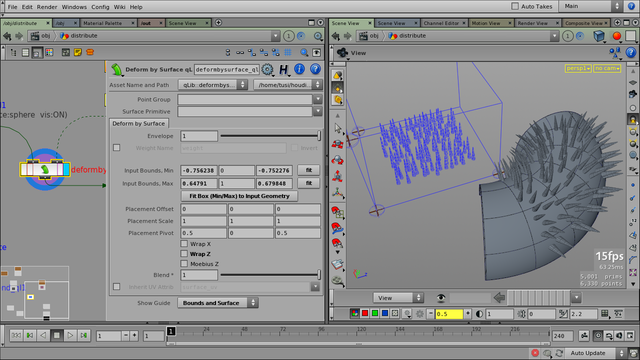This screenshot has width=640, height=360.
Task: Check the Moebius Z option
Action: (184, 264)
